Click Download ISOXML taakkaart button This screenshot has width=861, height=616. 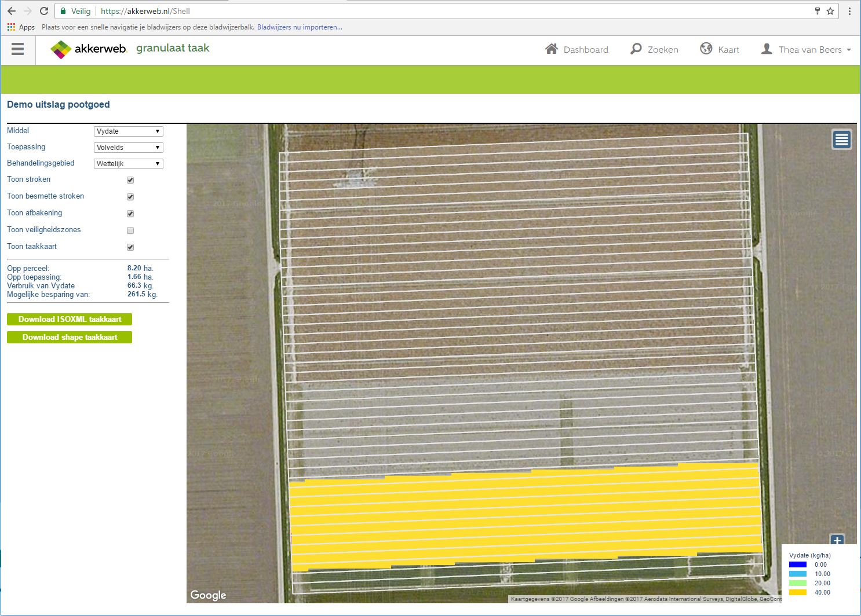click(70, 319)
